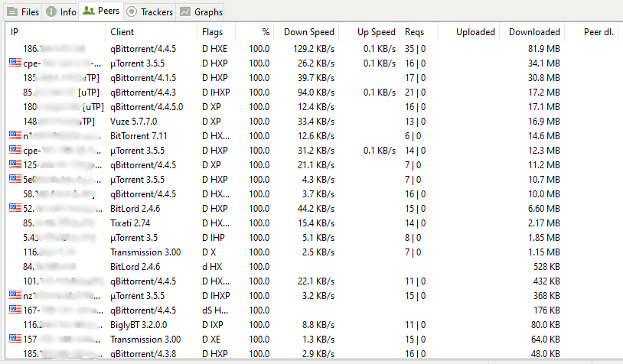The height and width of the screenshot is (364, 623).
Task: Sort peers by the IP column header
Action: [56, 32]
